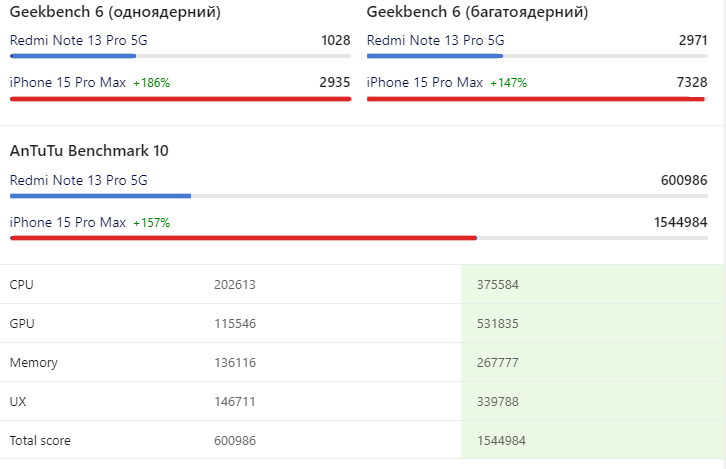The height and width of the screenshot is (469, 726).
Task: Click the Total score row label
Action: pyautogui.click(x=40, y=440)
